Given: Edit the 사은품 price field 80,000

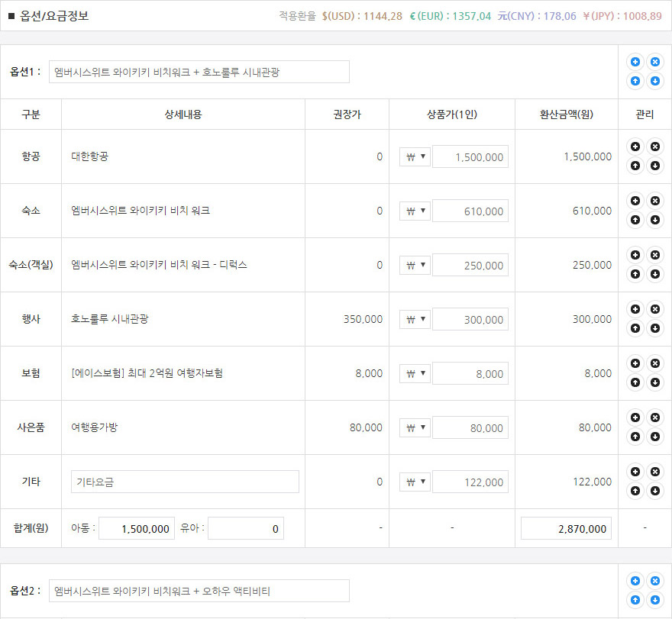Looking at the screenshot, I should pos(470,427).
